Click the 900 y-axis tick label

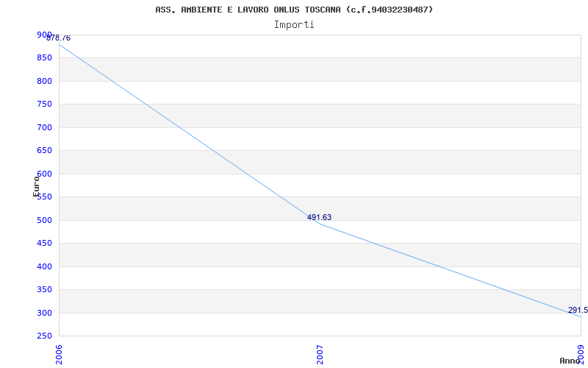pos(44,35)
